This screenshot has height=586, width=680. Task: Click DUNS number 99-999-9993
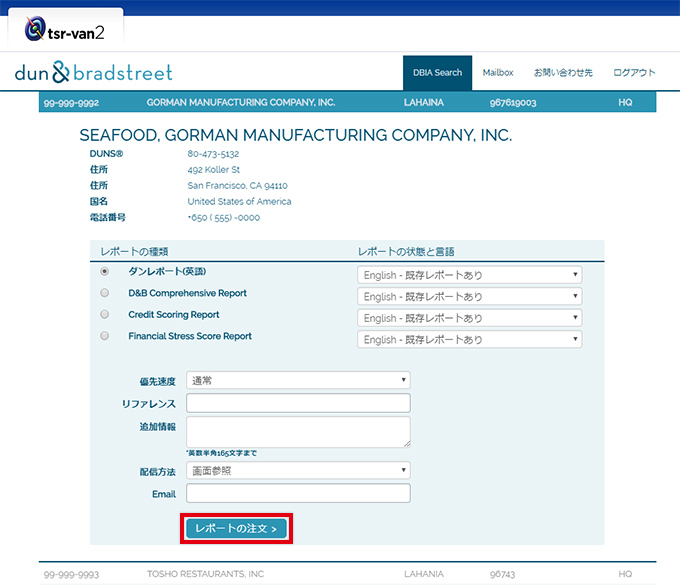(72, 575)
